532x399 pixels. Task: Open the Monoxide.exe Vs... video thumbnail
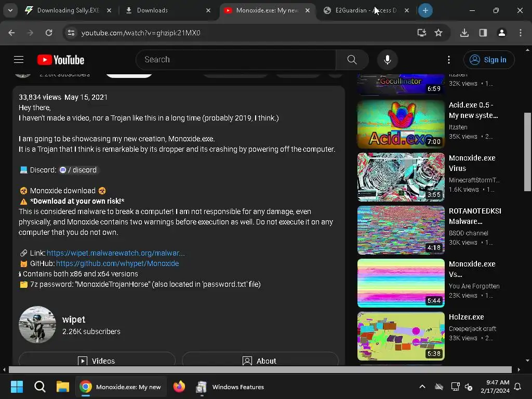[x=401, y=283]
